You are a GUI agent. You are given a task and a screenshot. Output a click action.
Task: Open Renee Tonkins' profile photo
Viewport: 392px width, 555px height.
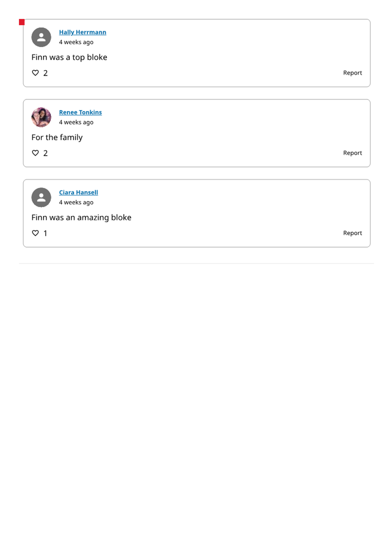coord(41,117)
